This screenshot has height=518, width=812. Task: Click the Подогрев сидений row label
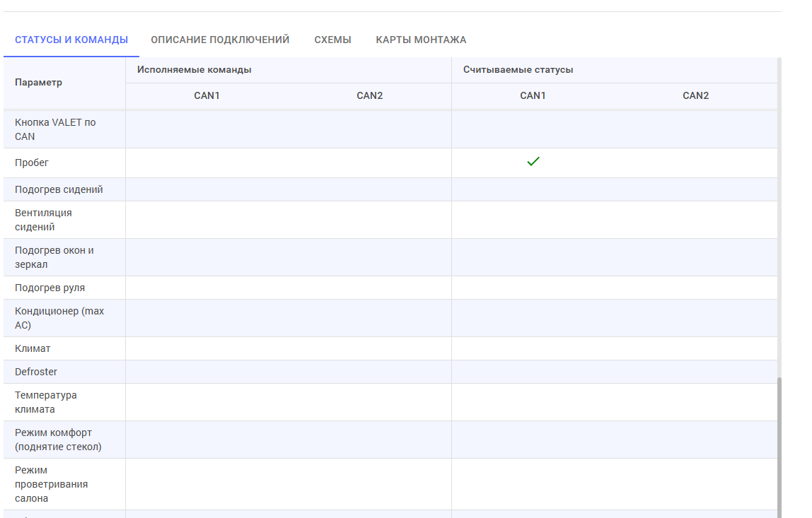[x=59, y=189]
